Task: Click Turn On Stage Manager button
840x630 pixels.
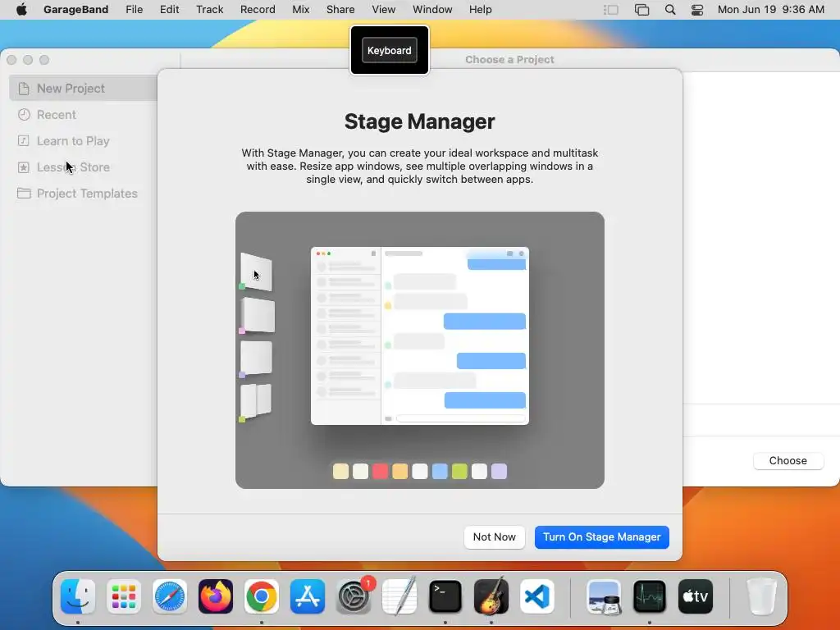Action: click(x=601, y=536)
